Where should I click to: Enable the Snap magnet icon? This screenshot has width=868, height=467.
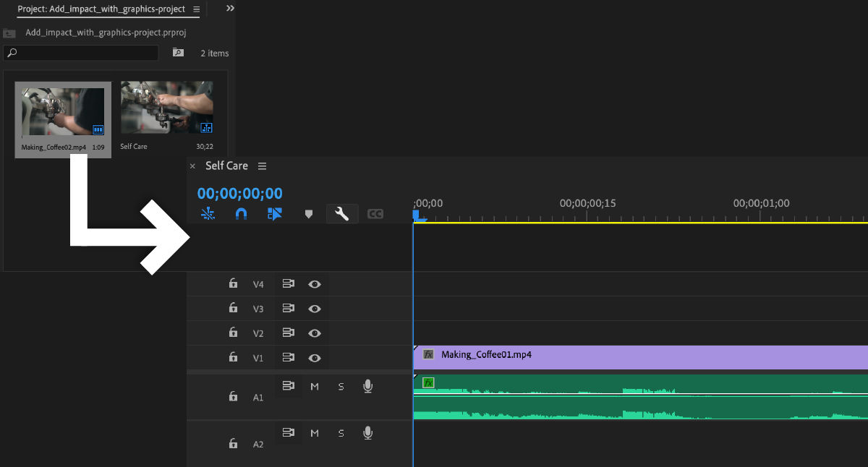click(x=241, y=213)
